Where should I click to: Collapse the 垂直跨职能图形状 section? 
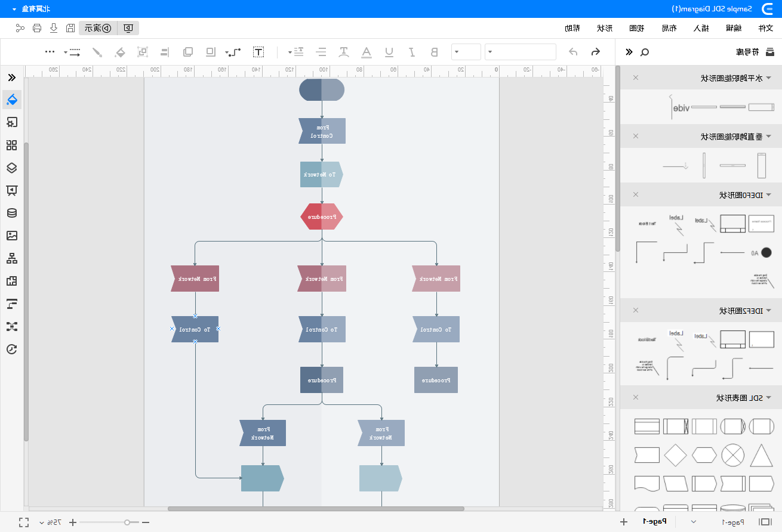click(x=769, y=137)
